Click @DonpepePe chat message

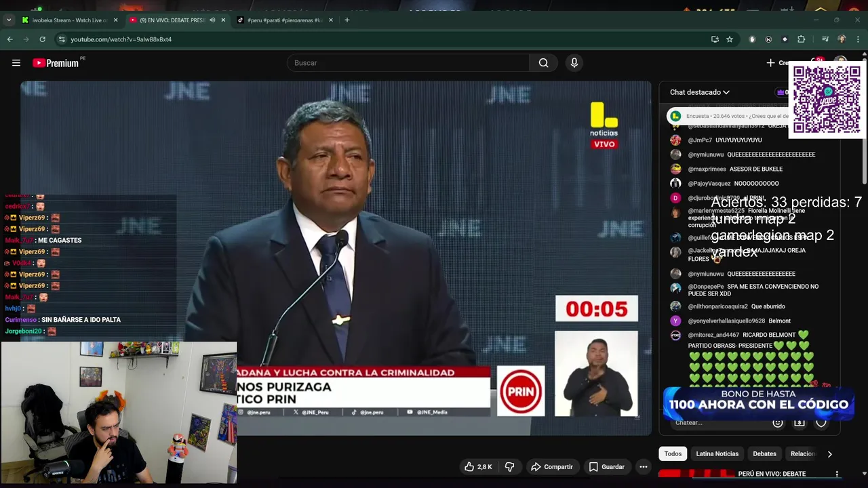coord(754,290)
